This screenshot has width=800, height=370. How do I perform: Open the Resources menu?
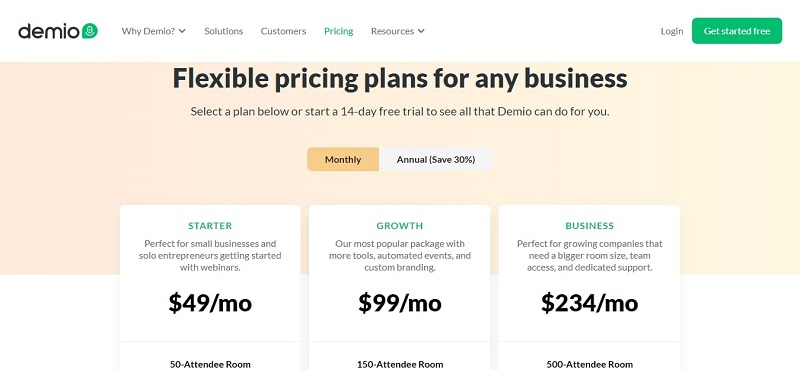(397, 31)
